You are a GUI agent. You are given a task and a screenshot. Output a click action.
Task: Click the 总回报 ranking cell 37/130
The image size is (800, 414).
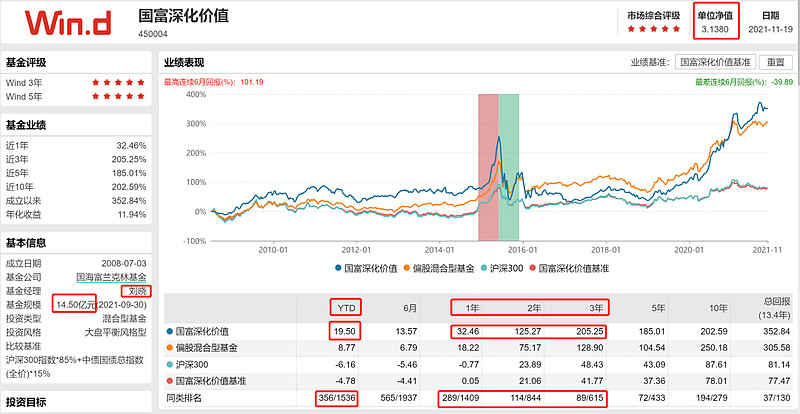point(777,398)
